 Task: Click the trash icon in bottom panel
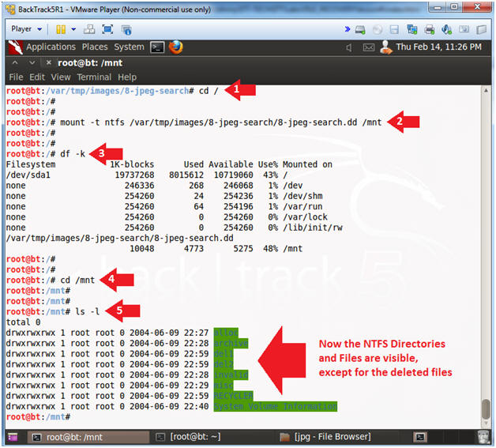tap(483, 437)
